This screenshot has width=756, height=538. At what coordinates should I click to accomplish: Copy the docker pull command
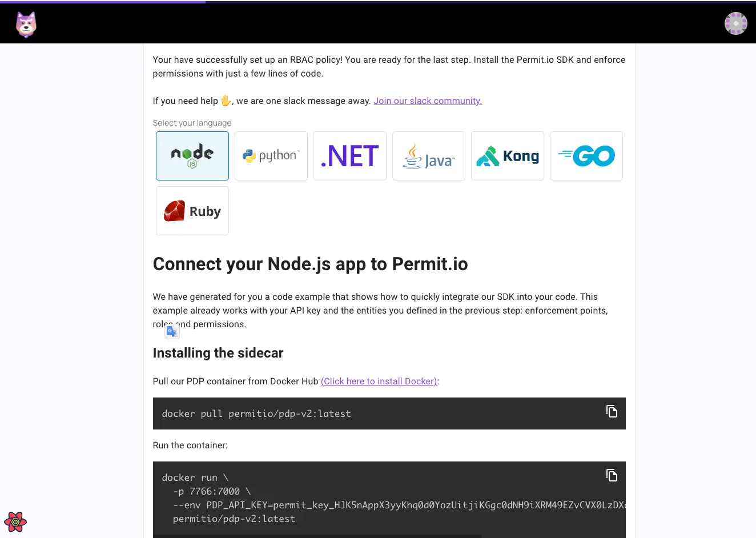[612, 412]
